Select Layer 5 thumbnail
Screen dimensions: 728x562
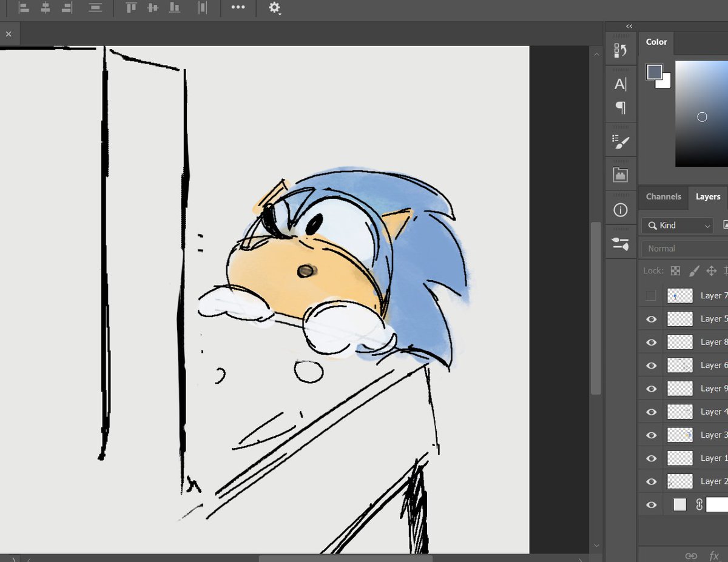(x=680, y=319)
